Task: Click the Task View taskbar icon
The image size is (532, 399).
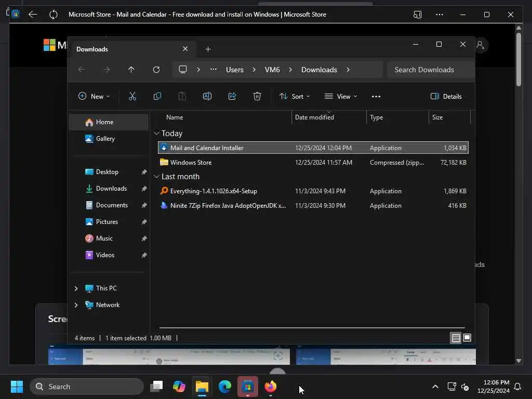Action: tap(156, 387)
